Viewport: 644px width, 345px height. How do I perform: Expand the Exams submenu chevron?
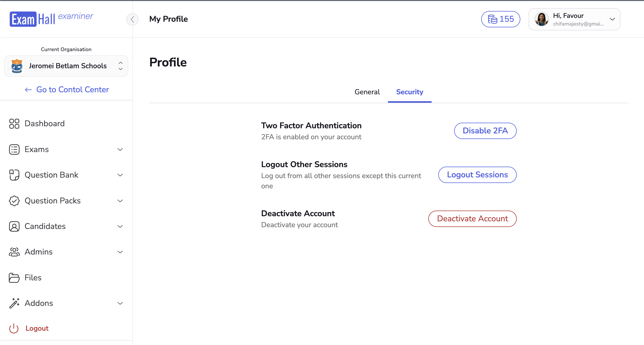(120, 149)
